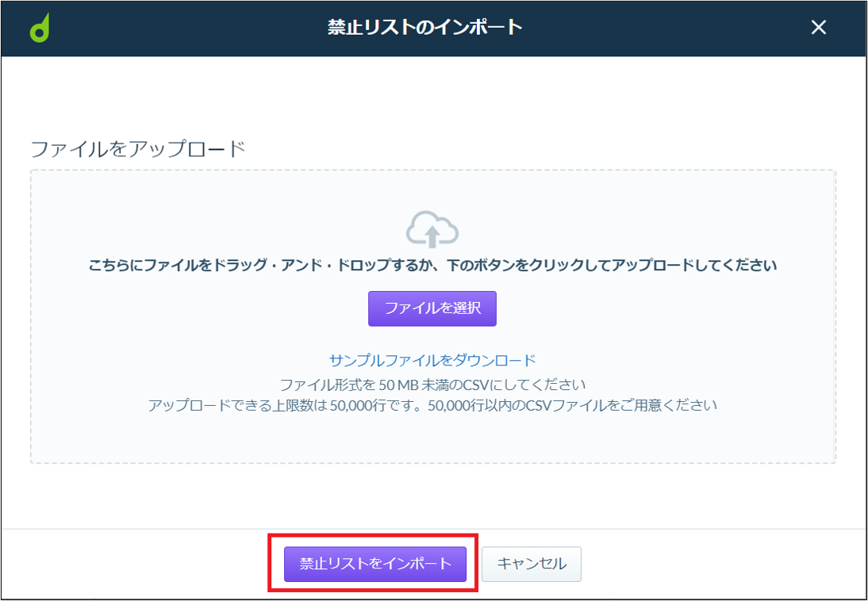Viewport: 868px width, 601px height.
Task: Click empty space inside dashed drop zone
Action: [x=166, y=332]
